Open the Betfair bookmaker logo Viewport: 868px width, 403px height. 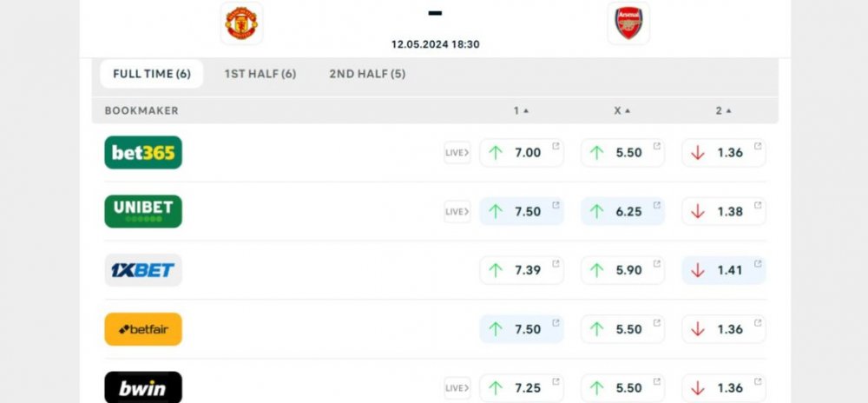[x=143, y=329]
